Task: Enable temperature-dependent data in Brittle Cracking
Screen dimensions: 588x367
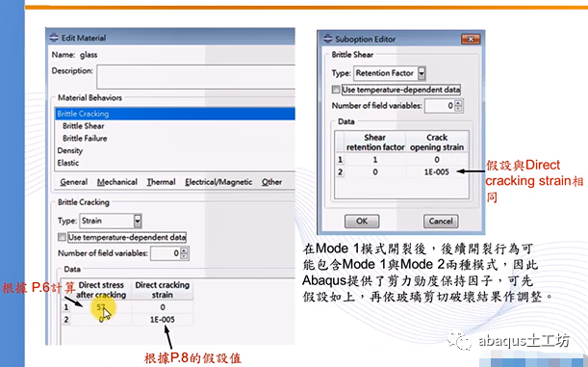Action: point(62,237)
